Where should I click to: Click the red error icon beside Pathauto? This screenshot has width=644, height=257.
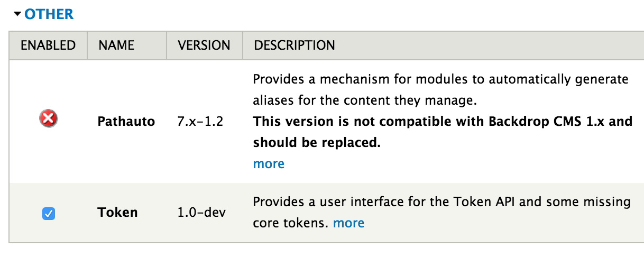coord(49,120)
